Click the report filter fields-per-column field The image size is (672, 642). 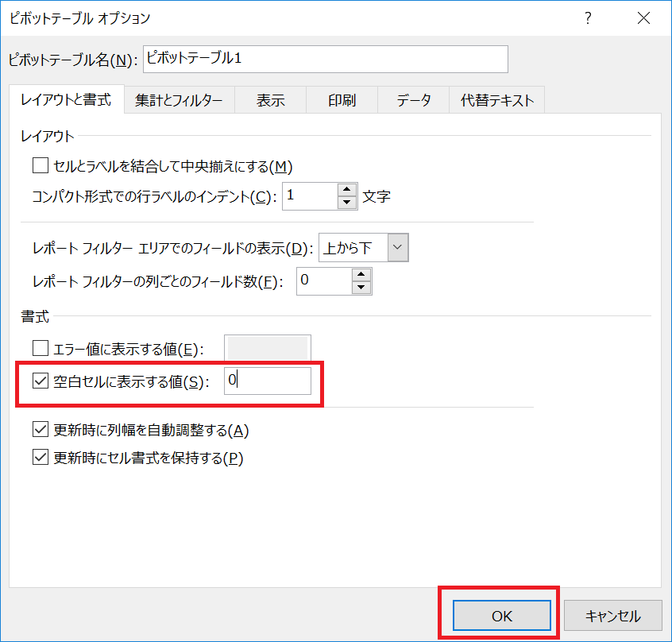coord(324,281)
